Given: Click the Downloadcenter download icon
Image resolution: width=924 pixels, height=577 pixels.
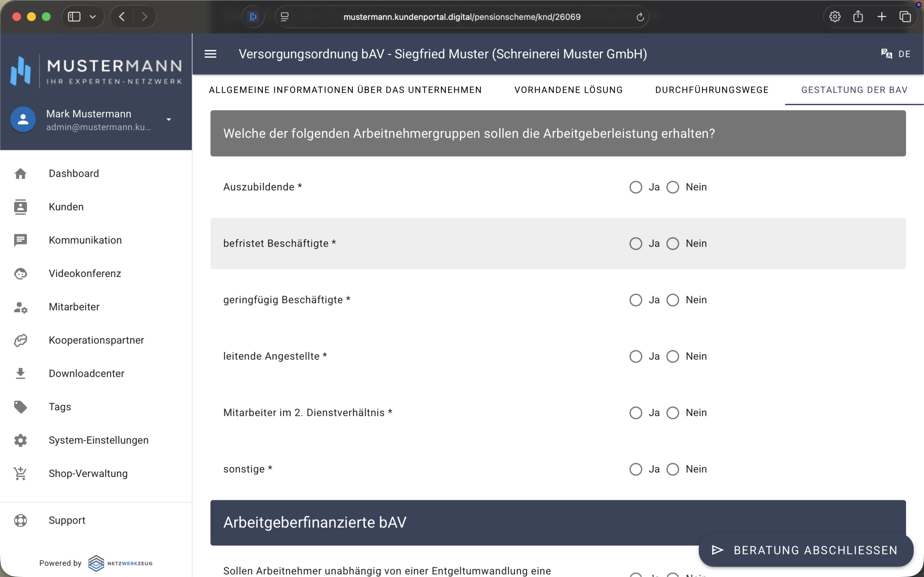Looking at the screenshot, I should click(21, 374).
